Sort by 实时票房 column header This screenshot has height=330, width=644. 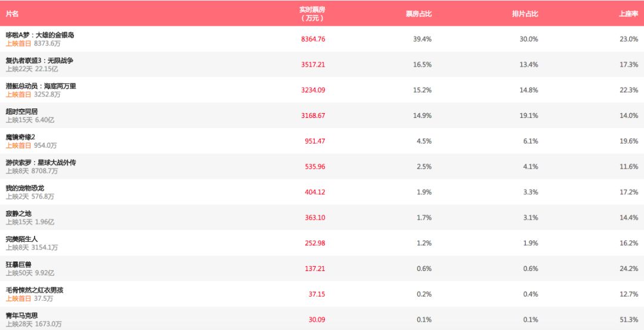312,13
